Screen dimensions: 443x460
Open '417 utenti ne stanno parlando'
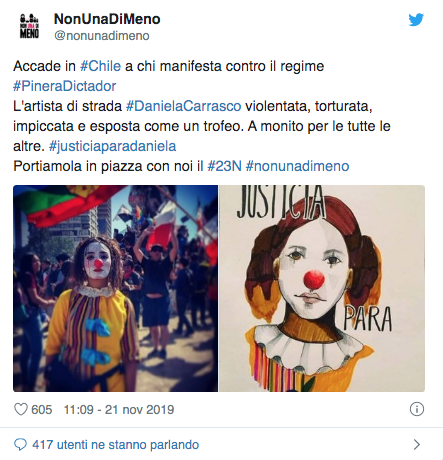(116, 445)
